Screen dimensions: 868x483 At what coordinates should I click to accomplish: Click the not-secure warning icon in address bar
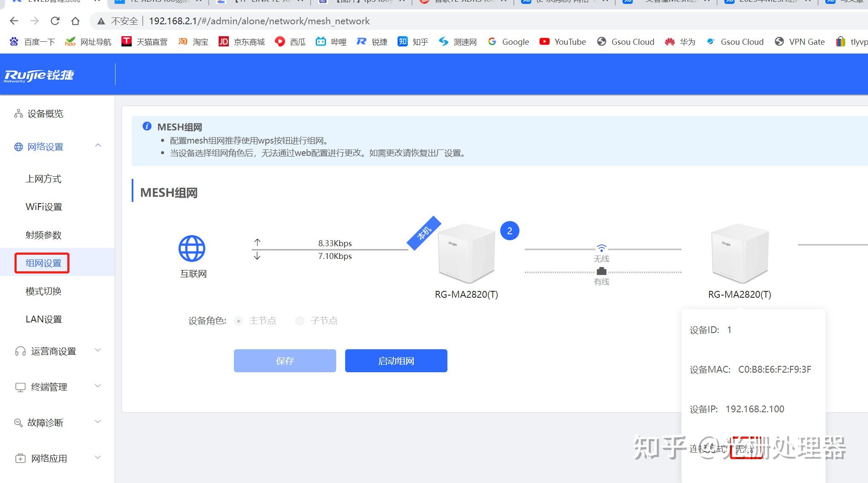pyautogui.click(x=101, y=21)
